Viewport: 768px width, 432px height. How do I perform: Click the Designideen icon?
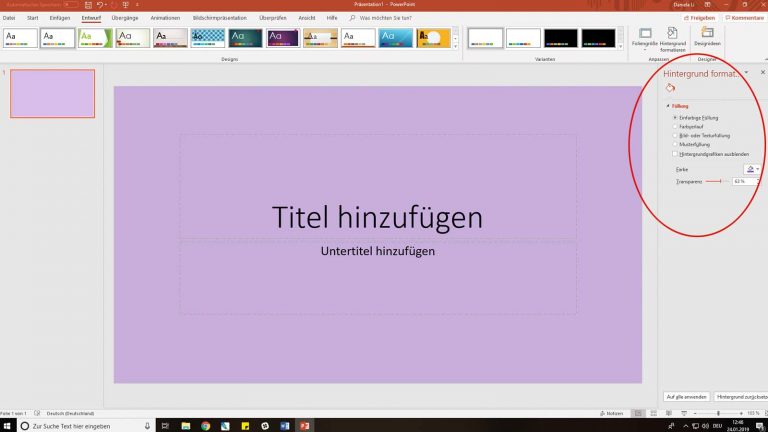pos(708,36)
